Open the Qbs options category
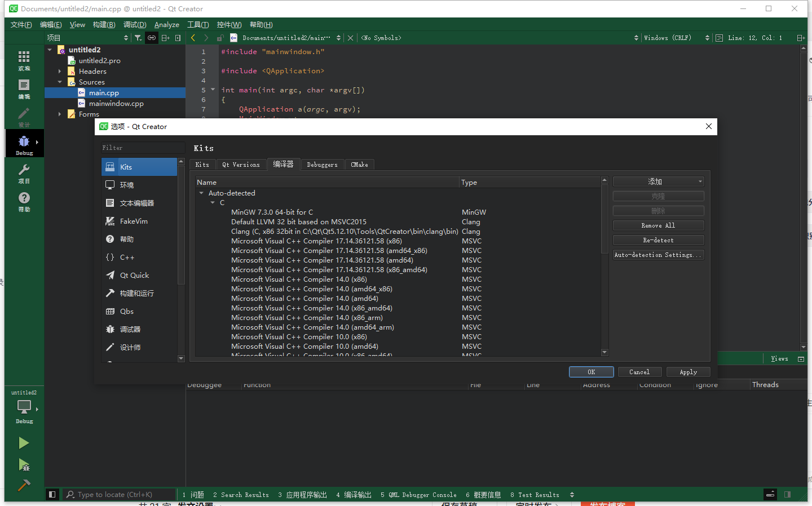 (x=139, y=311)
